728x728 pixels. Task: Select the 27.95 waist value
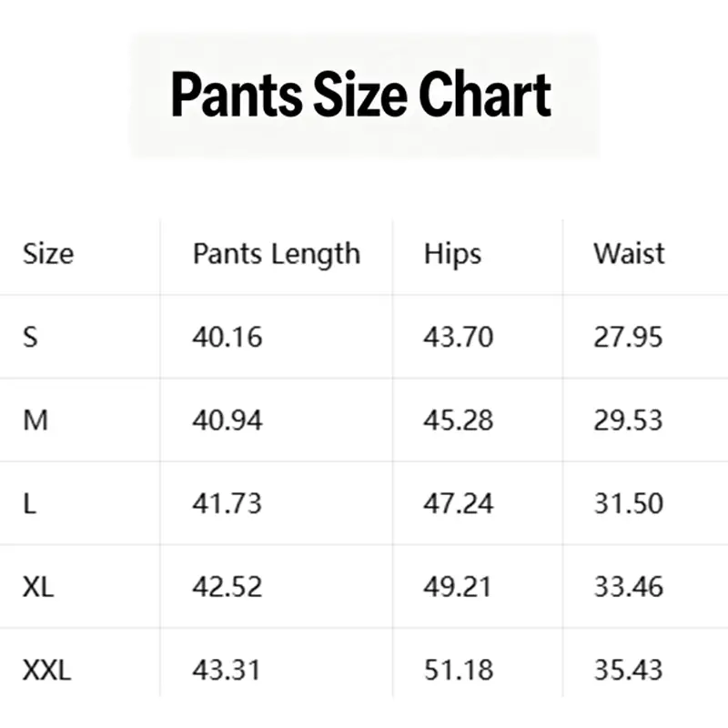(x=628, y=337)
